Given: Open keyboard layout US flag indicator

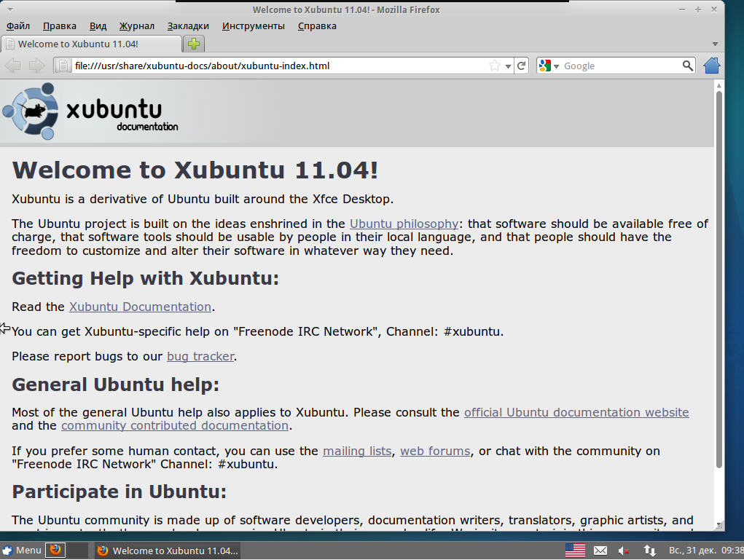Looking at the screenshot, I should click(575, 551).
